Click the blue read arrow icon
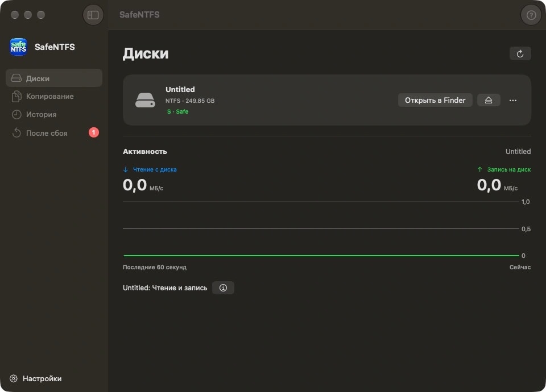 point(126,169)
